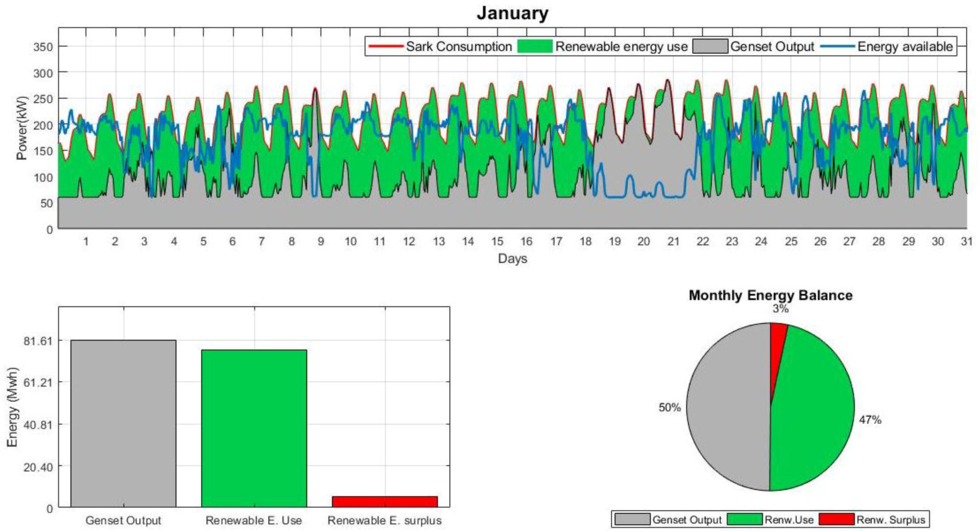Click day 15 tick label on x-axis
Image resolution: width=980 pixels, height=531 pixels.
[497, 242]
